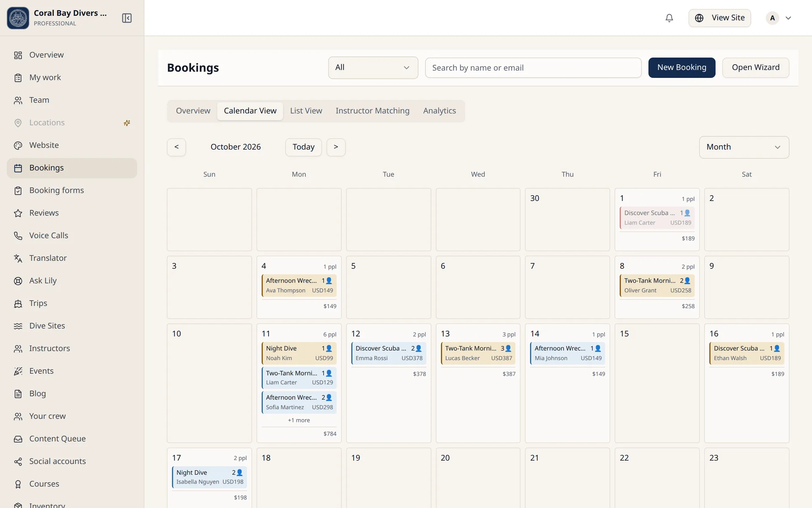Click the Bookings calendar icon in sidebar
Screen dimensions: 812x508
[18, 168]
